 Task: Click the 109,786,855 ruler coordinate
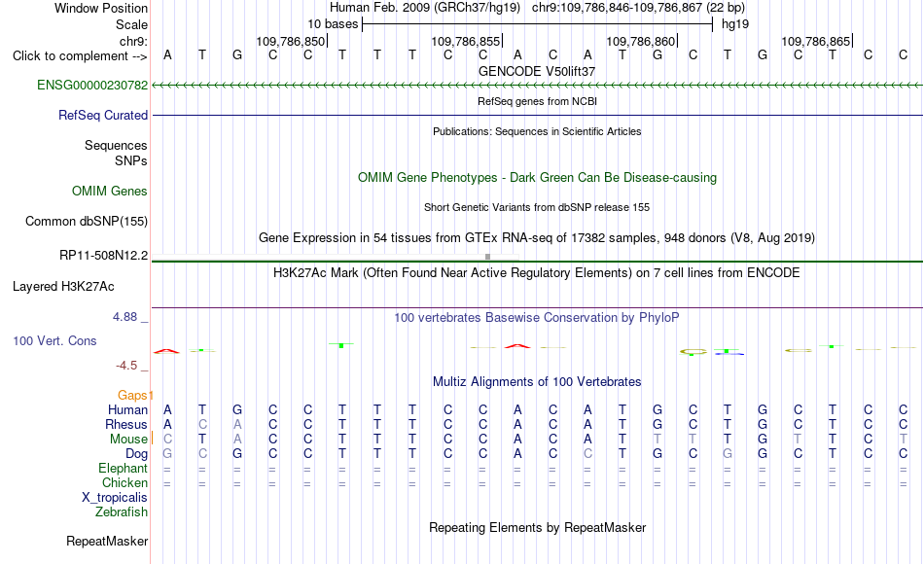tap(466, 41)
